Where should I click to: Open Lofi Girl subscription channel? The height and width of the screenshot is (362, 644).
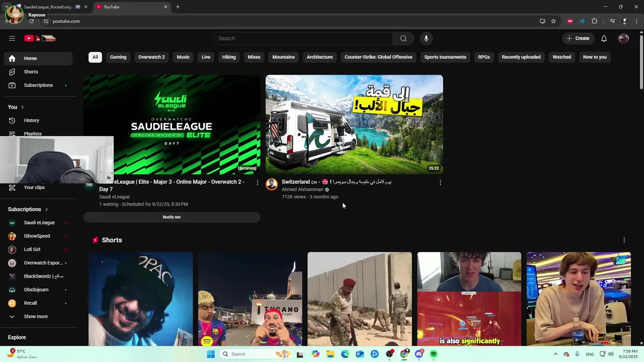click(x=38, y=249)
